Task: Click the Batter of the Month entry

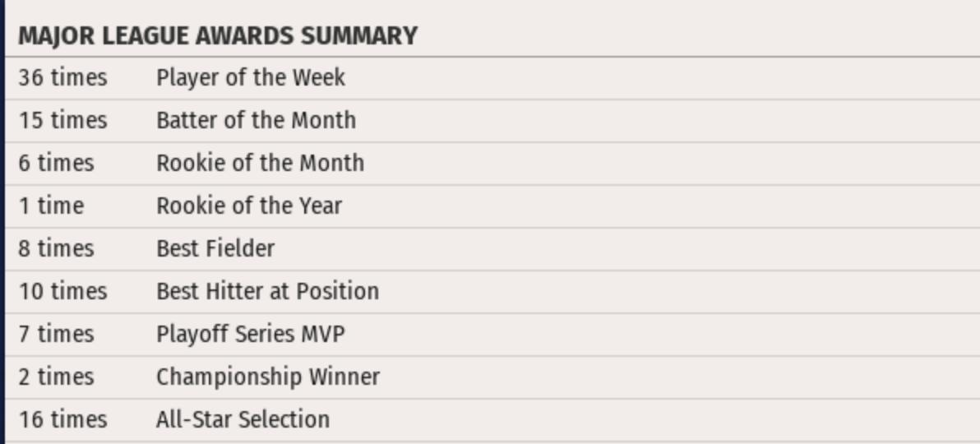Action: click(256, 121)
